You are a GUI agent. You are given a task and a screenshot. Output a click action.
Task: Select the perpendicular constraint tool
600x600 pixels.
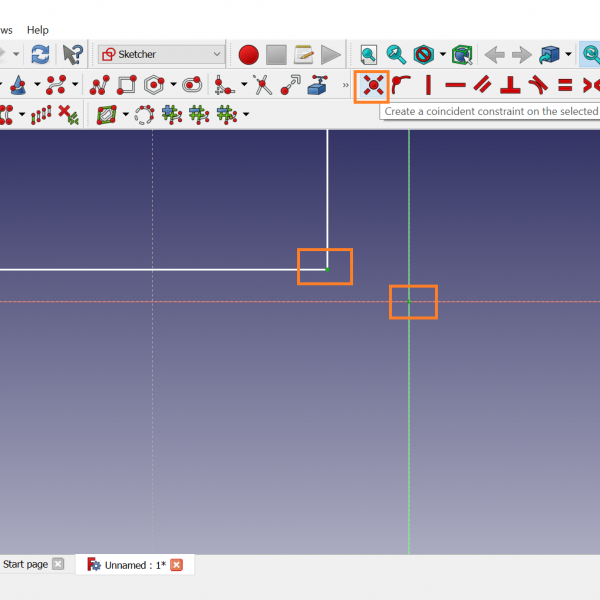(x=510, y=85)
